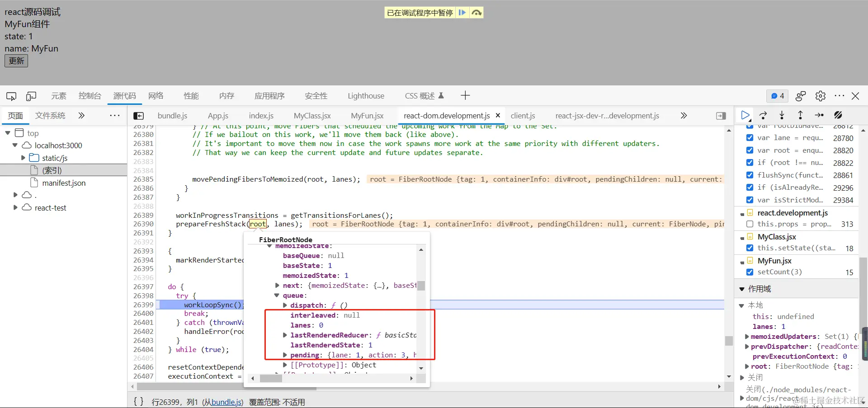Expand prevDispatcher in scope pane
This screenshot has width=868, height=408.
(747, 347)
